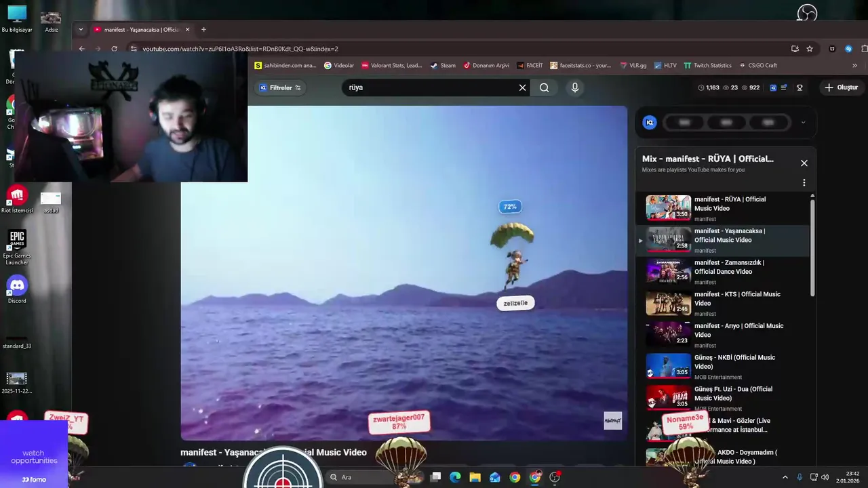Viewport: 868px width, 488px height.
Task: Select currently playing 'manifest - Yaşanacaksa' playlist item
Action: 723,240
